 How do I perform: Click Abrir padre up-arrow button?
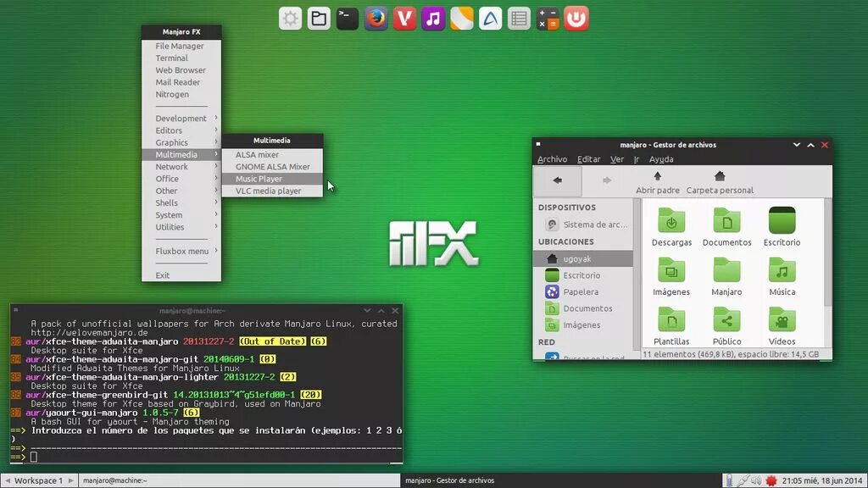(658, 182)
